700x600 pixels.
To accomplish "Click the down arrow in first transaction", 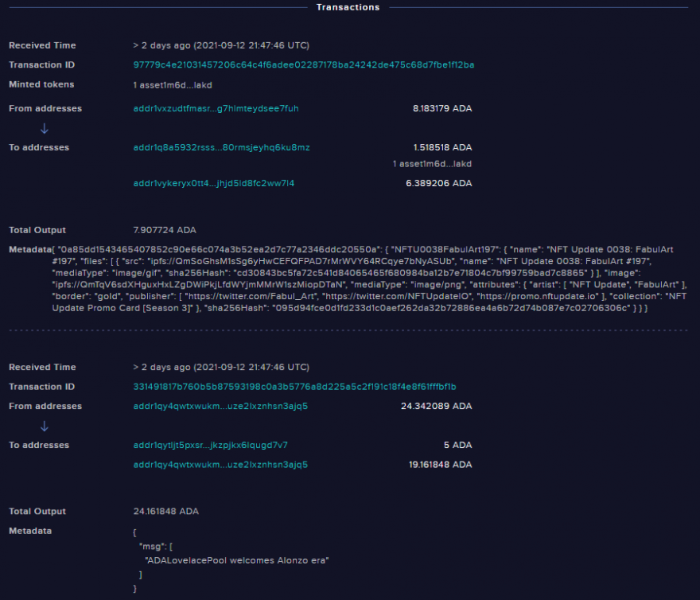I will point(45,129).
